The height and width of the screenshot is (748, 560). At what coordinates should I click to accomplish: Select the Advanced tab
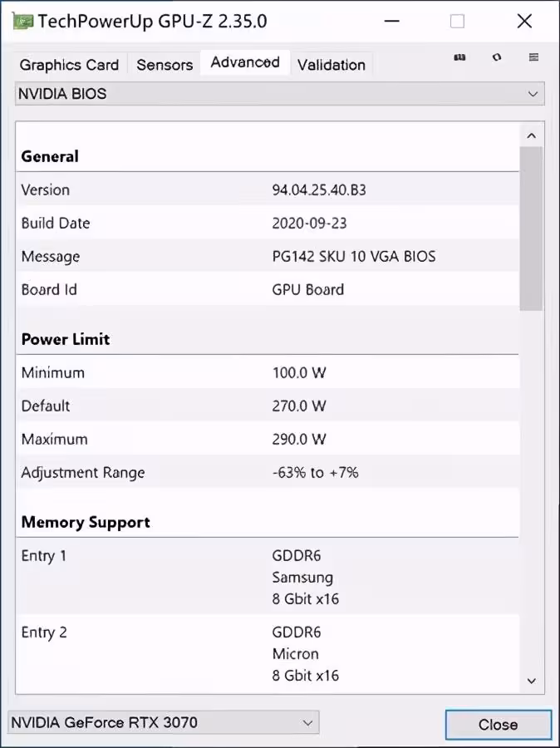(x=245, y=62)
